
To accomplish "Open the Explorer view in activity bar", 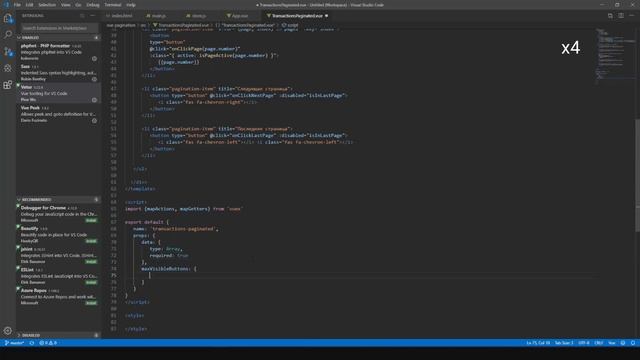I will pos(8,18).
